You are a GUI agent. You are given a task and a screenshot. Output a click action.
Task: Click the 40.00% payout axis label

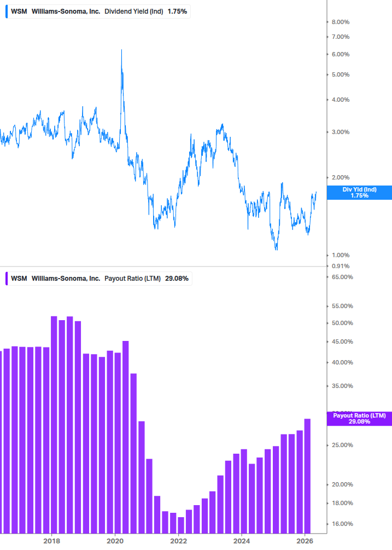342,363
